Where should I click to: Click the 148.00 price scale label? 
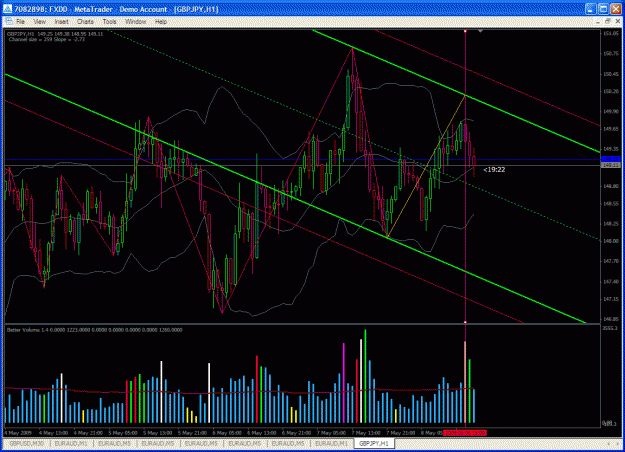611,241
